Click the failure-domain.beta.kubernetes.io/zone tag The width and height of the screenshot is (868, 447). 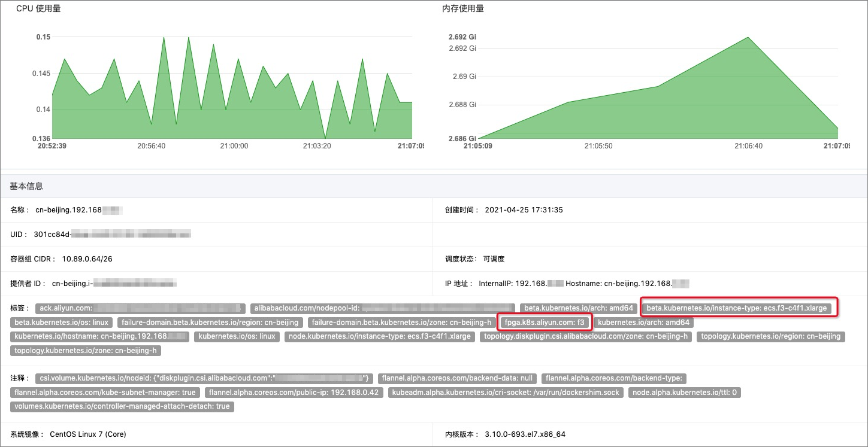click(x=402, y=323)
